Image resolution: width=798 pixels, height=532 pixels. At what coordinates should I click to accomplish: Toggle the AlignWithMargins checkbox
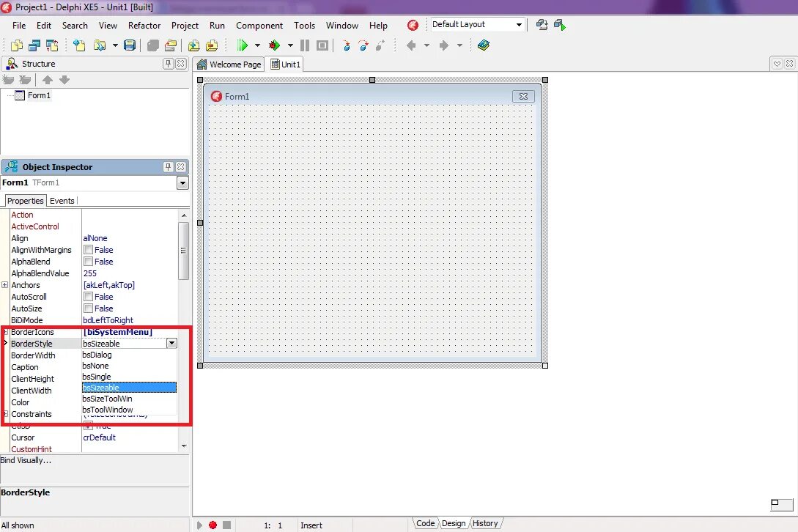[89, 250]
